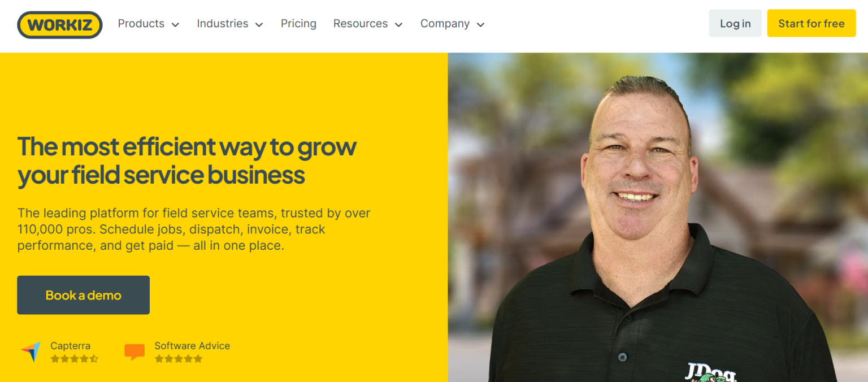The image size is (868, 382).
Task: Click the Software Advice star rating
Action: pos(179,359)
